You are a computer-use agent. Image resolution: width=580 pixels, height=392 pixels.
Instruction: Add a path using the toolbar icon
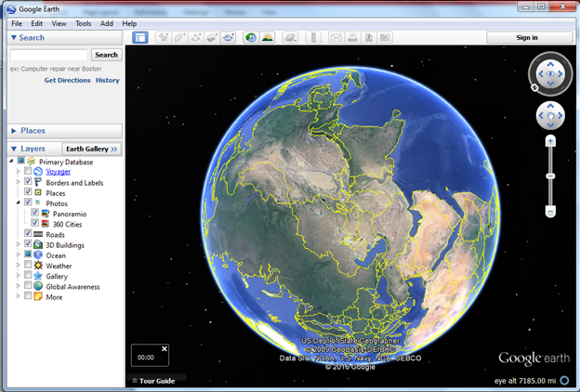point(196,37)
